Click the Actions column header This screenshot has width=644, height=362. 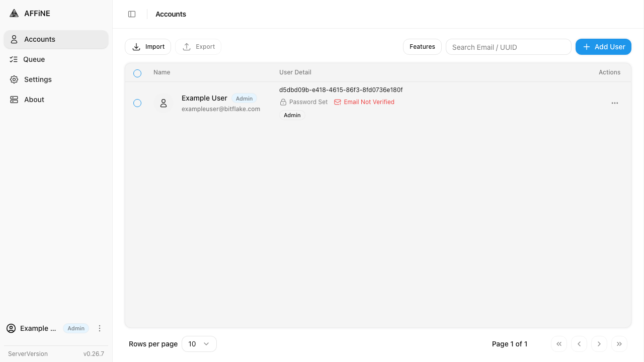(x=610, y=72)
